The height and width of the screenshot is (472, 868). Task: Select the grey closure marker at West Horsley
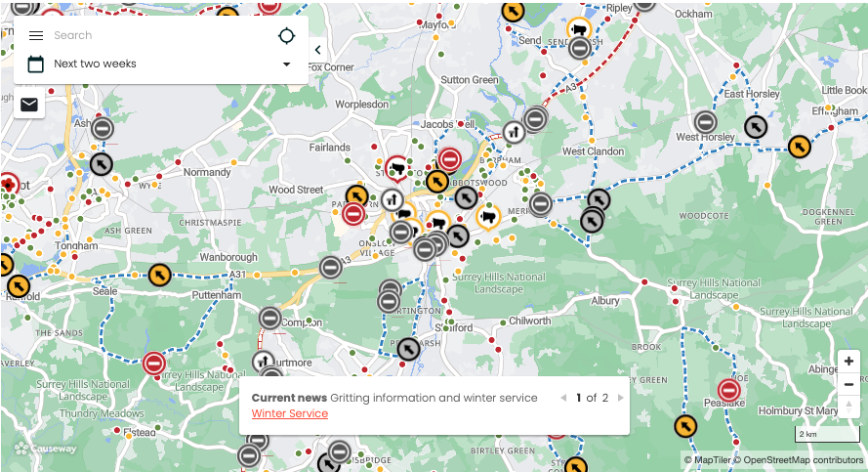[x=705, y=122]
